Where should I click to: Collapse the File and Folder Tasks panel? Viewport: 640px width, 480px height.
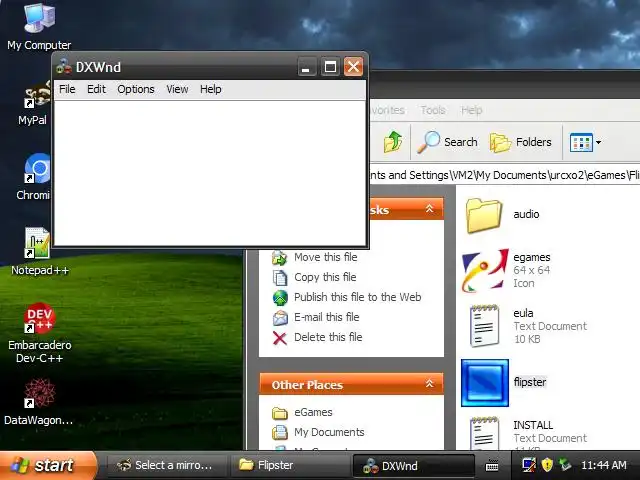[x=429, y=209]
